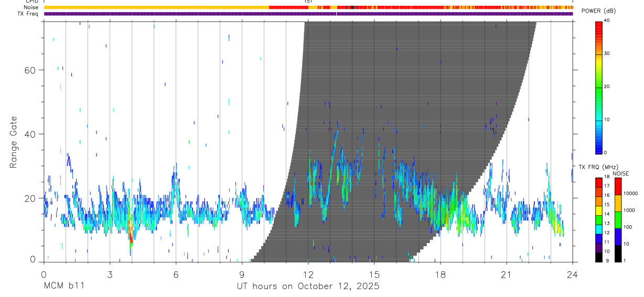Select the POWER (dB) color scale bar

[598, 87]
